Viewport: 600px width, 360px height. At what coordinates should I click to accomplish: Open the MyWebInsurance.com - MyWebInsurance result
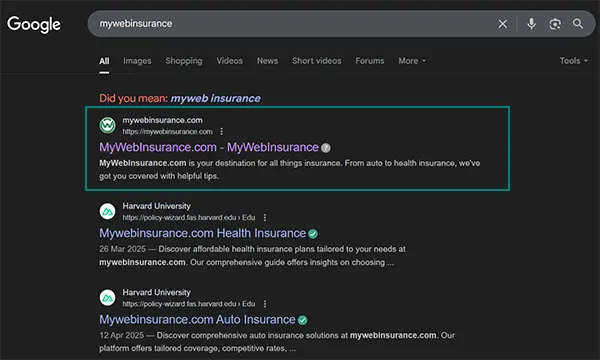pos(209,147)
